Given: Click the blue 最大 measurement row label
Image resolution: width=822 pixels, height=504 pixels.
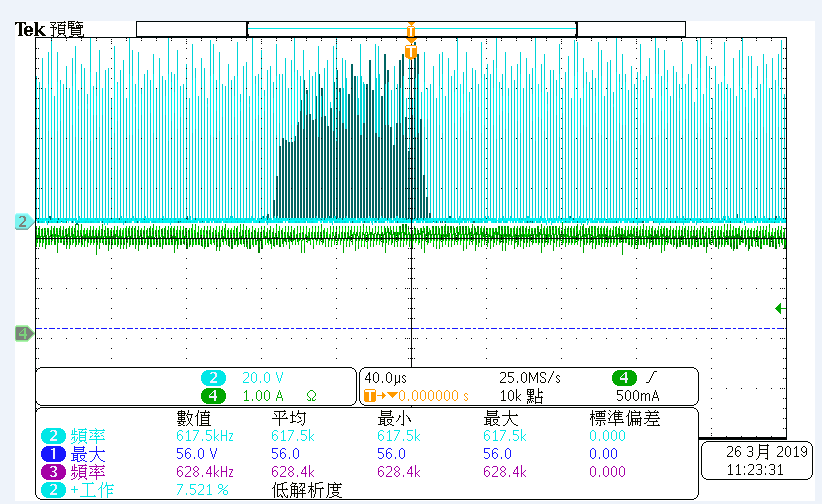Looking at the screenshot, I should (88, 454).
